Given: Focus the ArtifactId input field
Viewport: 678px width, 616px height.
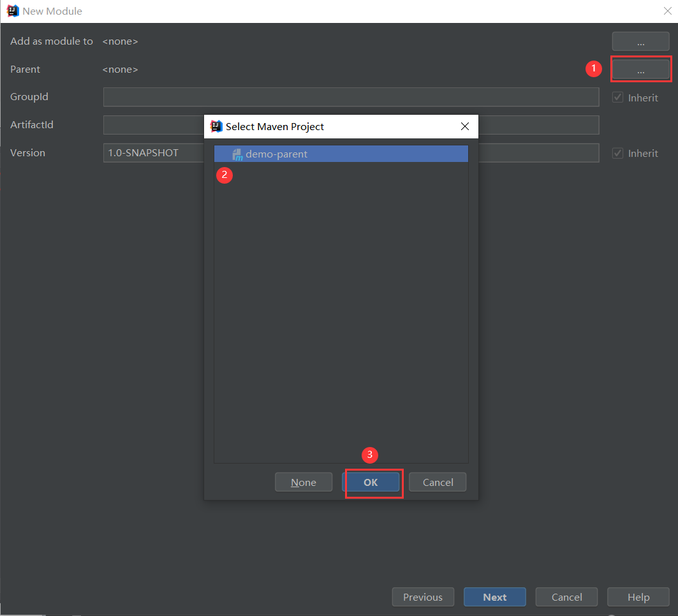Looking at the screenshot, I should click(351, 125).
